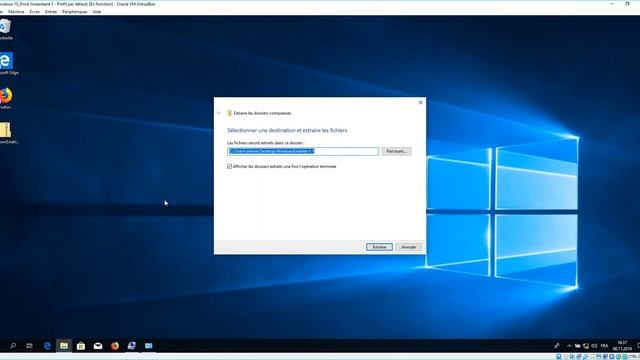640x360 pixels.
Task: Click the network icon in the system tray
Action: click(x=586, y=346)
